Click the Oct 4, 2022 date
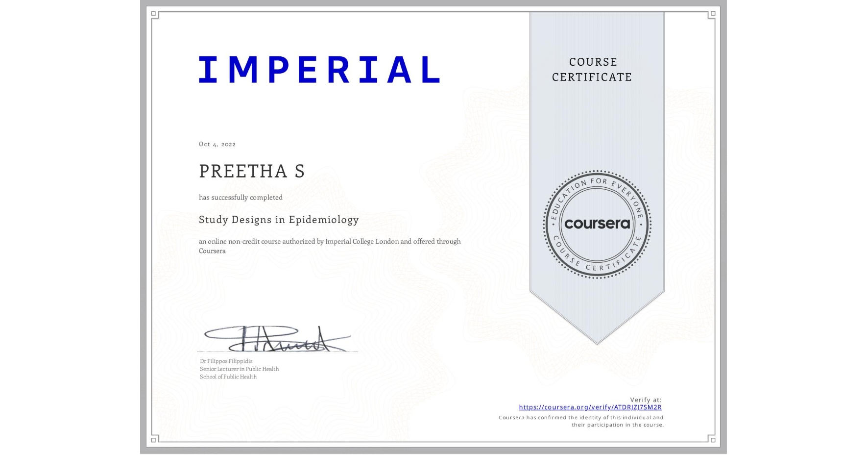The height and width of the screenshot is (455, 868). pyautogui.click(x=217, y=144)
